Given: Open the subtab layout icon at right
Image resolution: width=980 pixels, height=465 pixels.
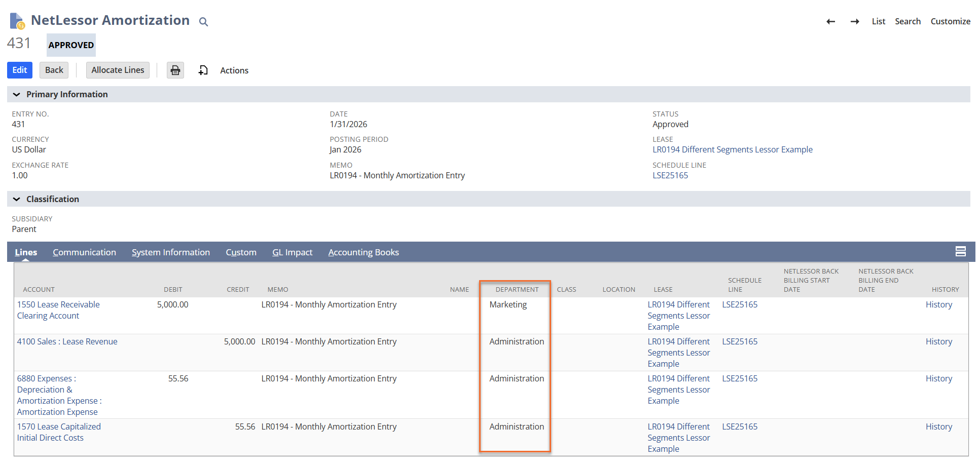Looking at the screenshot, I should click(960, 252).
